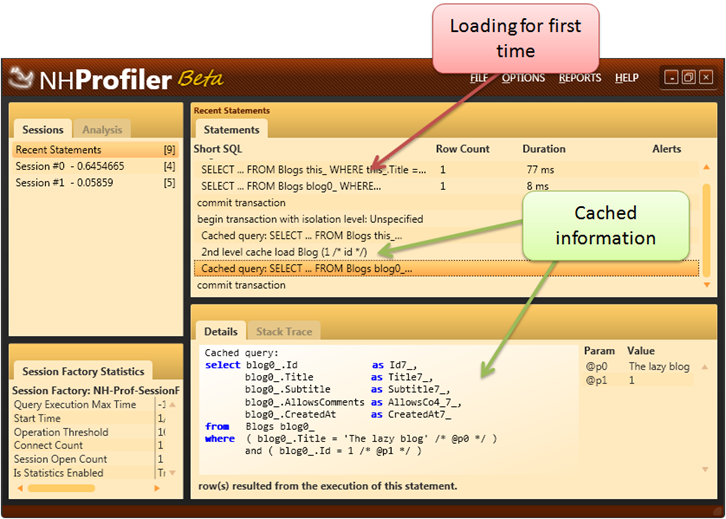Select Recent Statements in sessions list
Viewport: 726px width, 519px height.
(x=95, y=150)
